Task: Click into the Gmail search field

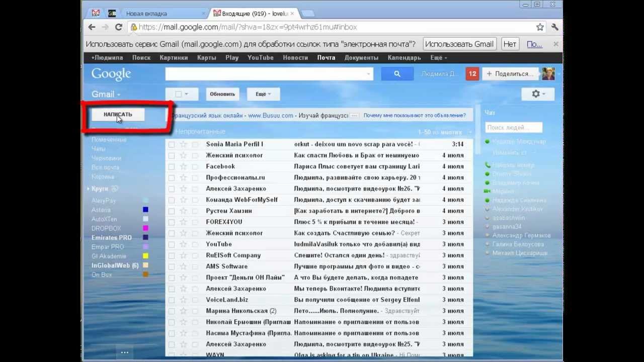Action: coord(266,74)
